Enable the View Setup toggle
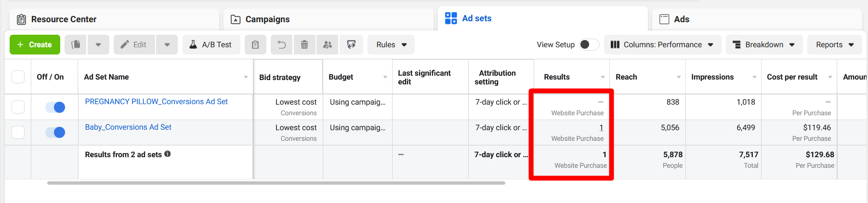The image size is (868, 203). pyautogui.click(x=589, y=45)
